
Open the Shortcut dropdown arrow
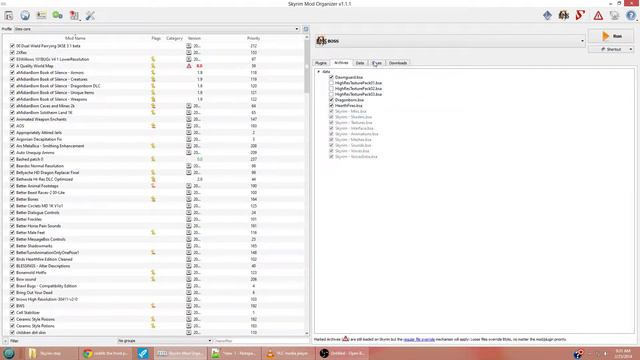coord(631,49)
